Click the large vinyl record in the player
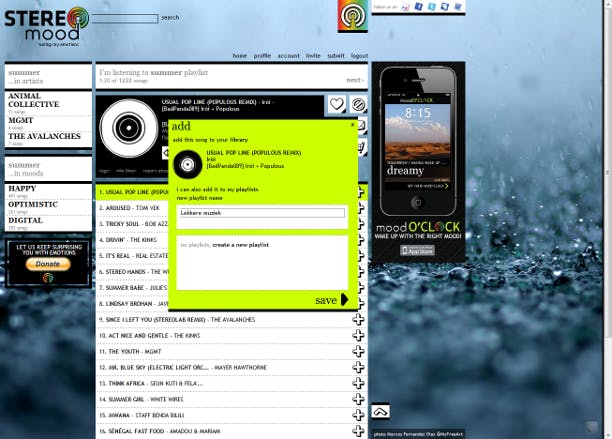This screenshot has height=439, width=612. click(x=128, y=128)
